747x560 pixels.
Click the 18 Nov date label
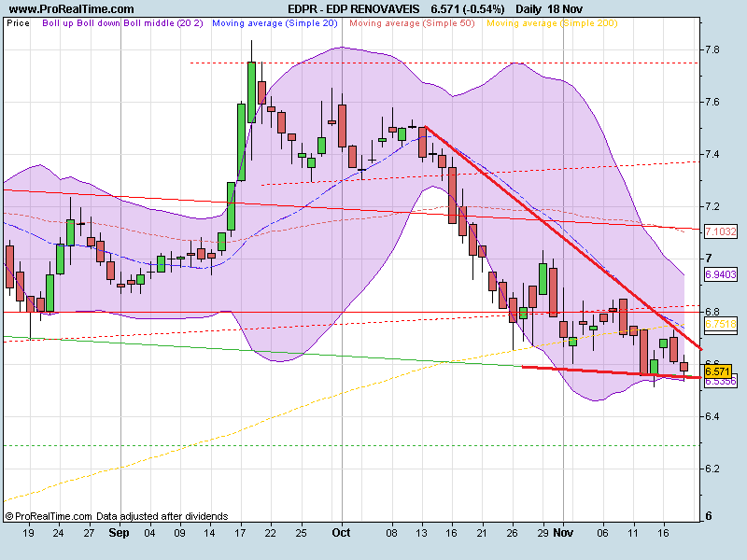click(565, 9)
